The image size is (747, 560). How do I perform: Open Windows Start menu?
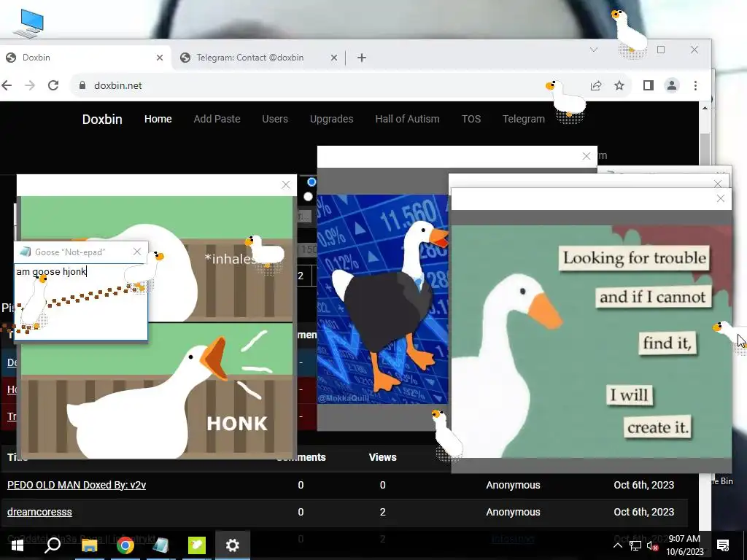(18, 545)
